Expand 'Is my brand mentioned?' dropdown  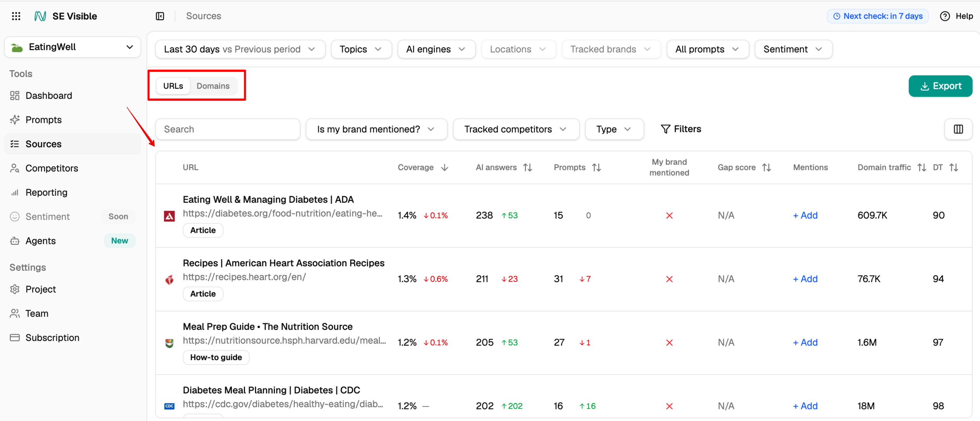tap(376, 129)
